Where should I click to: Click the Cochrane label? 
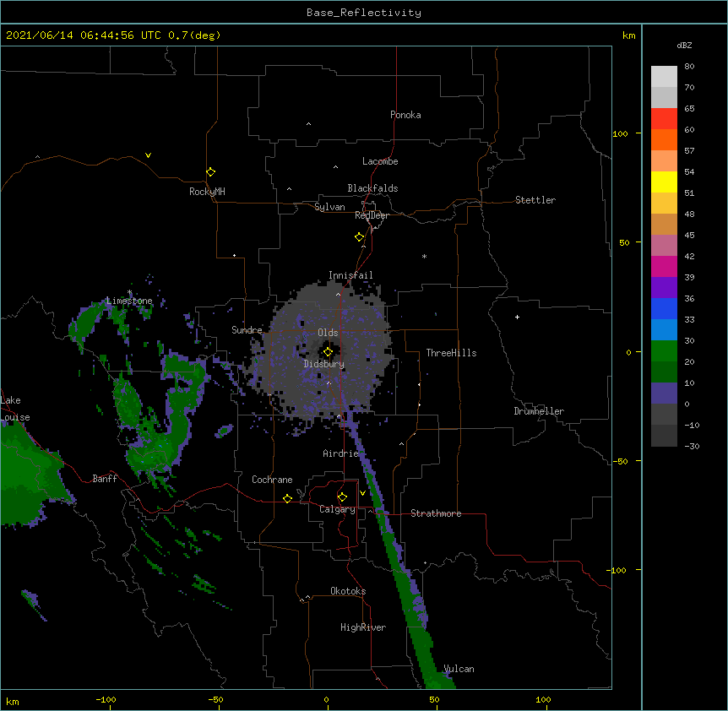[x=272, y=480]
